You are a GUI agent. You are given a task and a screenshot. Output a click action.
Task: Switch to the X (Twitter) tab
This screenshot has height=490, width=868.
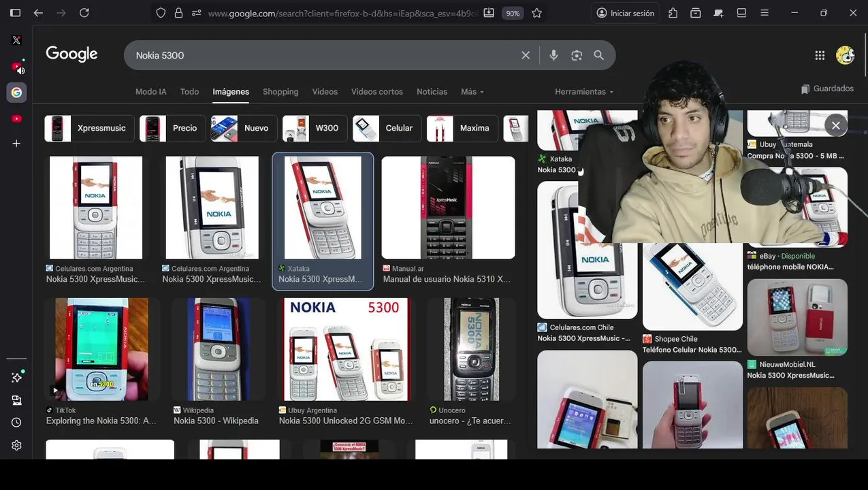point(16,40)
